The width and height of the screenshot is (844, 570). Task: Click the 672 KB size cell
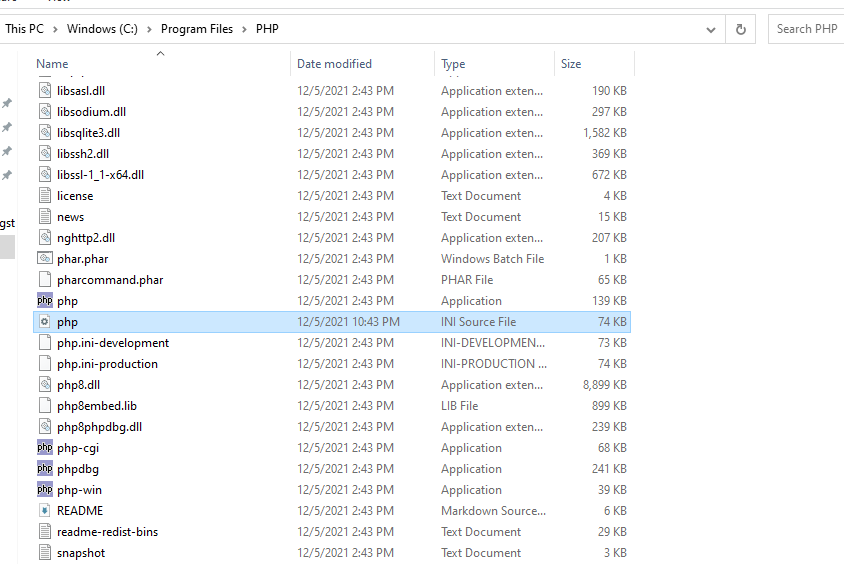tap(609, 174)
